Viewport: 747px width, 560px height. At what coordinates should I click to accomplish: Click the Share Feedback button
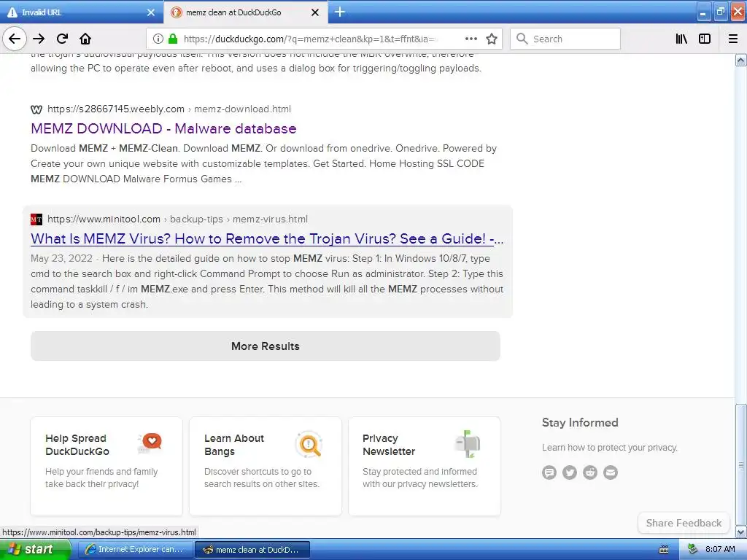[x=684, y=523]
